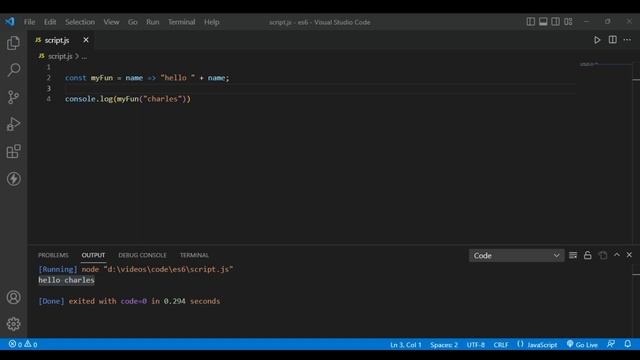Image resolution: width=640 pixels, height=360 pixels.
Task: Switch to the OUTPUT panel tab
Action: pos(93,255)
